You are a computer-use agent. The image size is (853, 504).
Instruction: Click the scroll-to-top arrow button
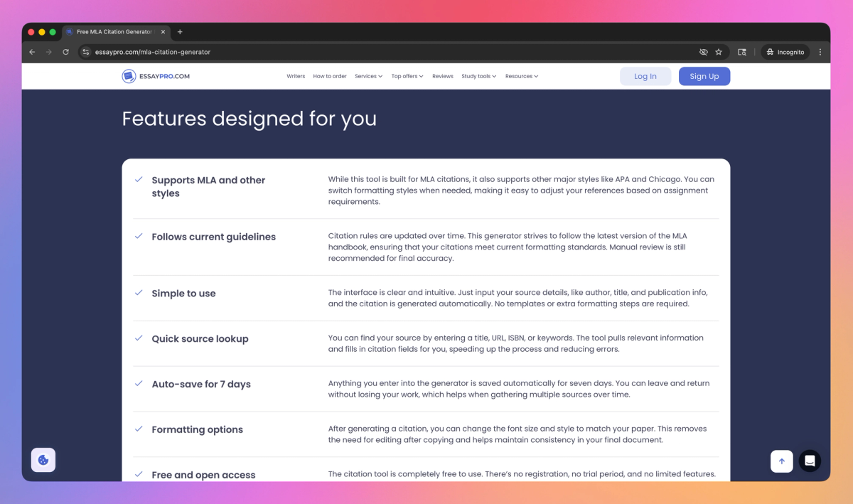(x=782, y=461)
